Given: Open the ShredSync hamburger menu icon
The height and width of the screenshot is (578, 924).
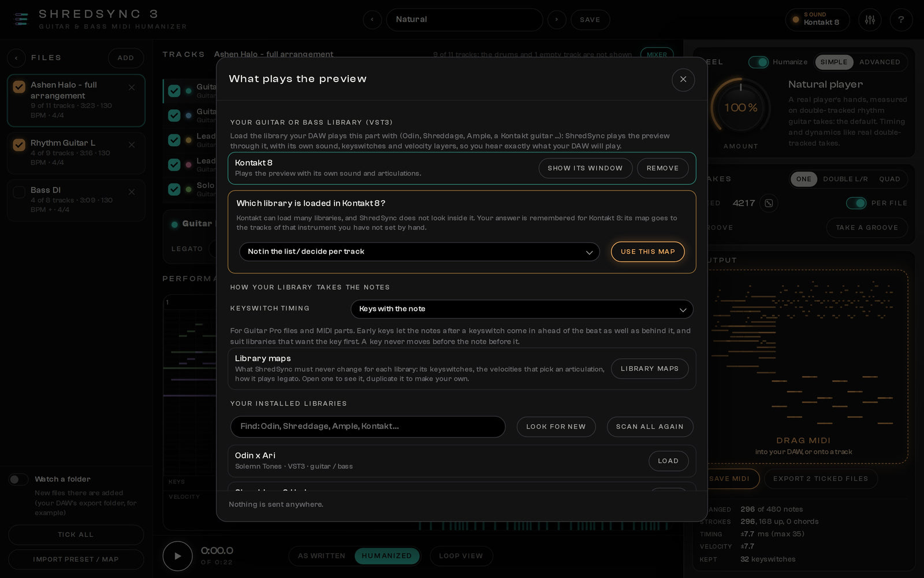Looking at the screenshot, I should point(21,20).
